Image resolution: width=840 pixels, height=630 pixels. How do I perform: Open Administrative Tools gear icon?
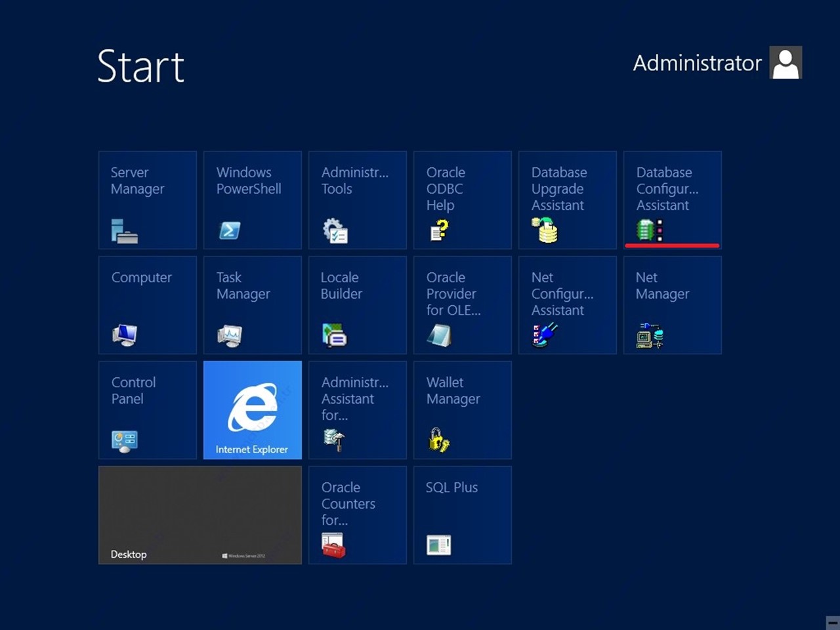(335, 231)
